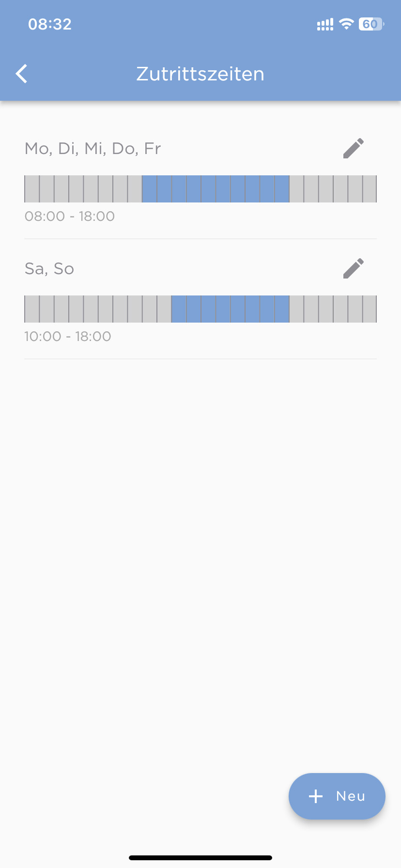
Task: Select the 08:00 - 18:00 time label
Action: [70, 216]
